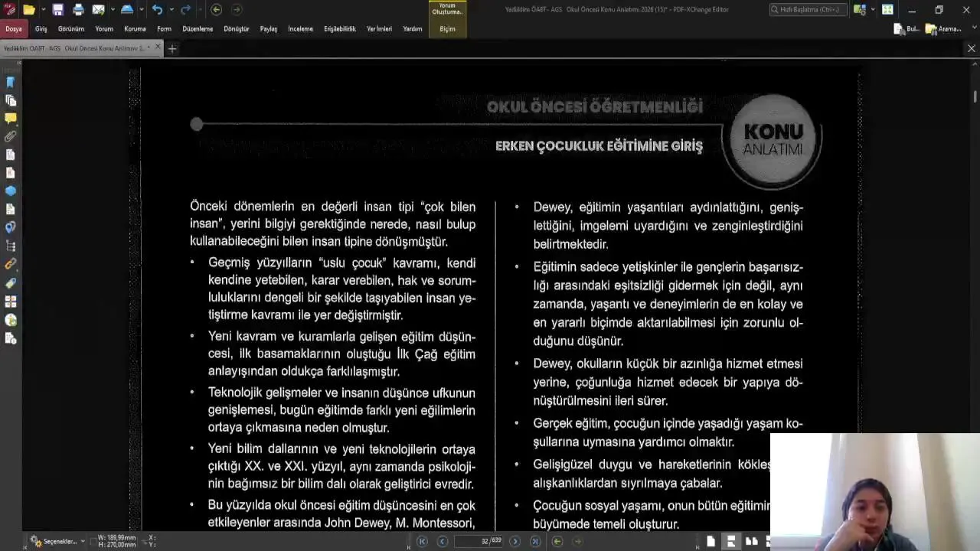Go to previous view with green back arrow

pyautogui.click(x=216, y=9)
